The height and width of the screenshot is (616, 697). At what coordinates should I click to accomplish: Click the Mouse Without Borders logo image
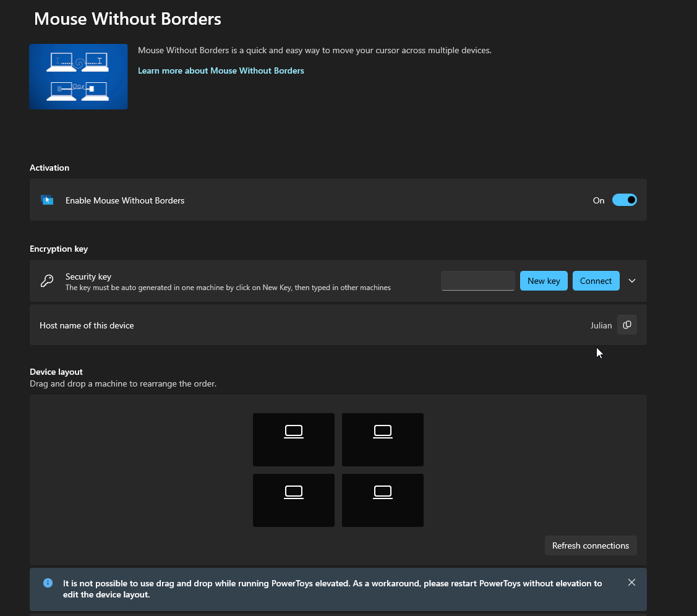click(x=78, y=77)
